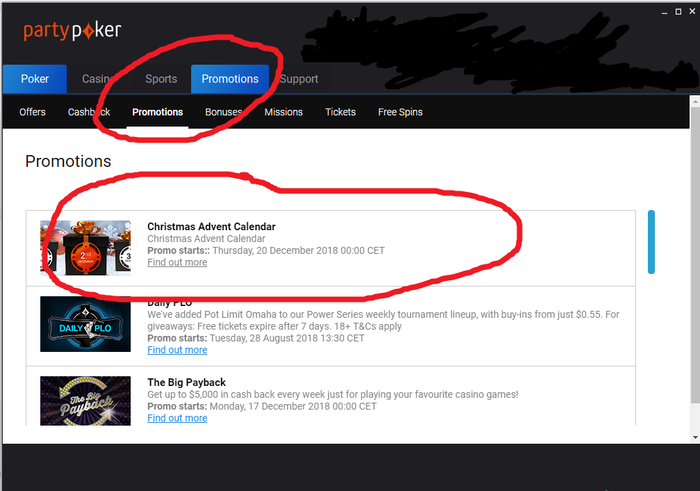Viewport: 700px width, 491px height.
Task: Select the Christmas Advent Calendar title
Action: [211, 227]
